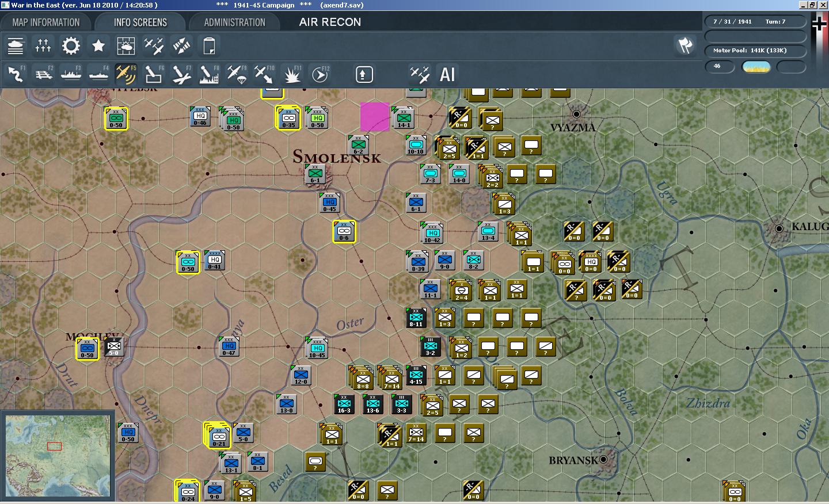Click the F12 end turn icon
The width and height of the screenshot is (829, 504).
(320, 74)
